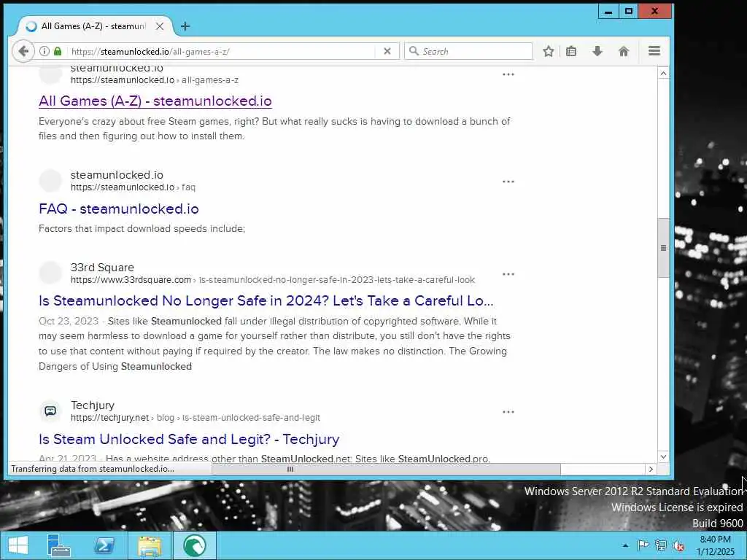The width and height of the screenshot is (747, 560).
Task: Open Is Steam Unlocked Safe and Legit link
Action: [189, 439]
